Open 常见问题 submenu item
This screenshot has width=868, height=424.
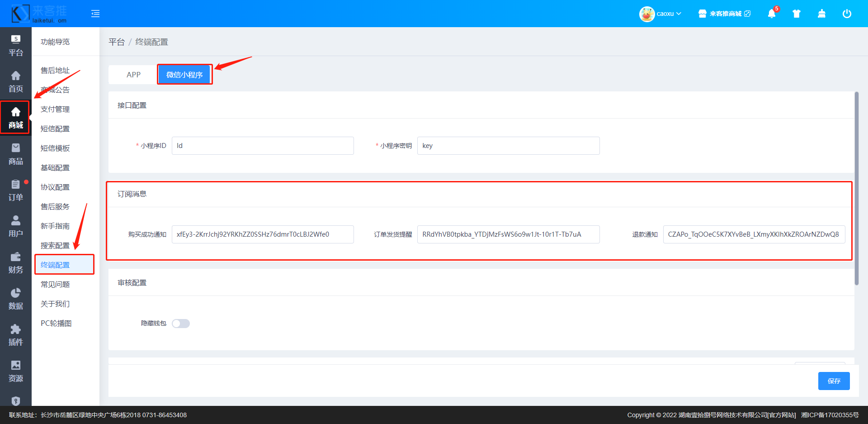coord(55,284)
